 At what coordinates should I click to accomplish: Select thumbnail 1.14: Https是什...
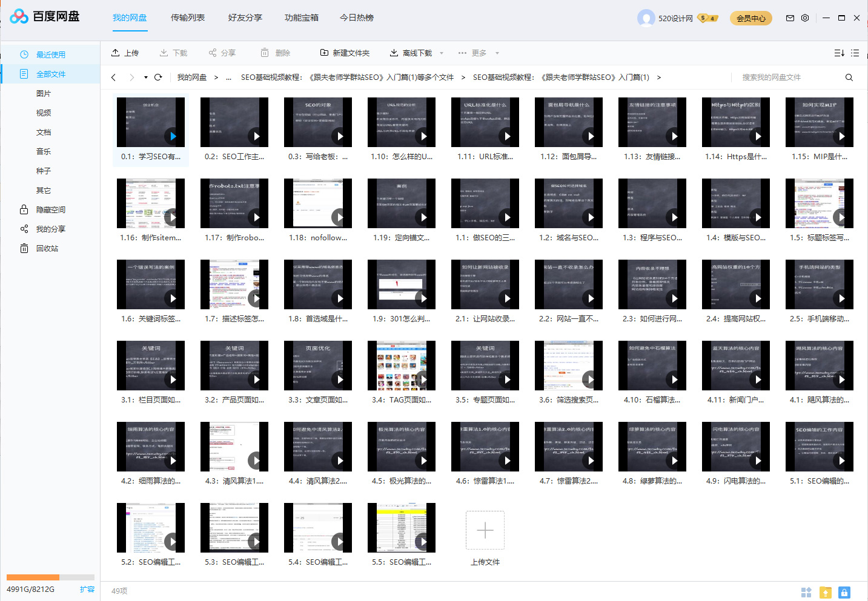pyautogui.click(x=736, y=122)
